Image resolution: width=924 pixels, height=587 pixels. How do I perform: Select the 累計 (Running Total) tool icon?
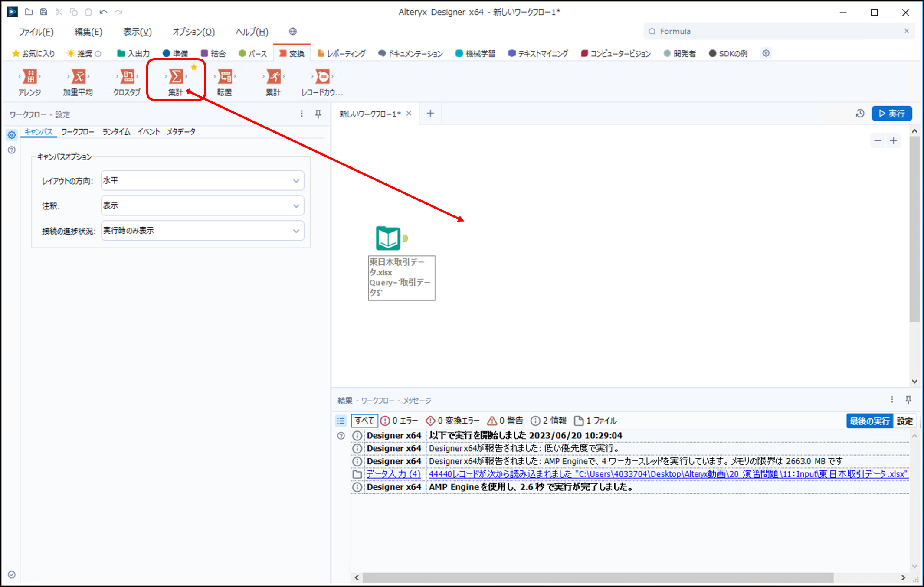click(x=273, y=77)
